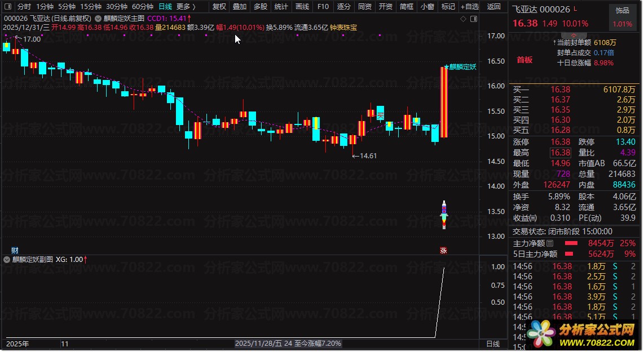
Task: Add stock via +自选 button
Action: pyautogui.click(x=470, y=7)
